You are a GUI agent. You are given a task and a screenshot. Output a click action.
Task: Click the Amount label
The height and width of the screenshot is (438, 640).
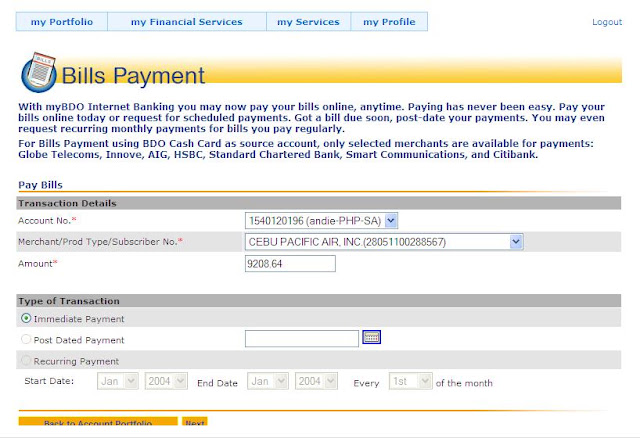[x=38, y=263]
